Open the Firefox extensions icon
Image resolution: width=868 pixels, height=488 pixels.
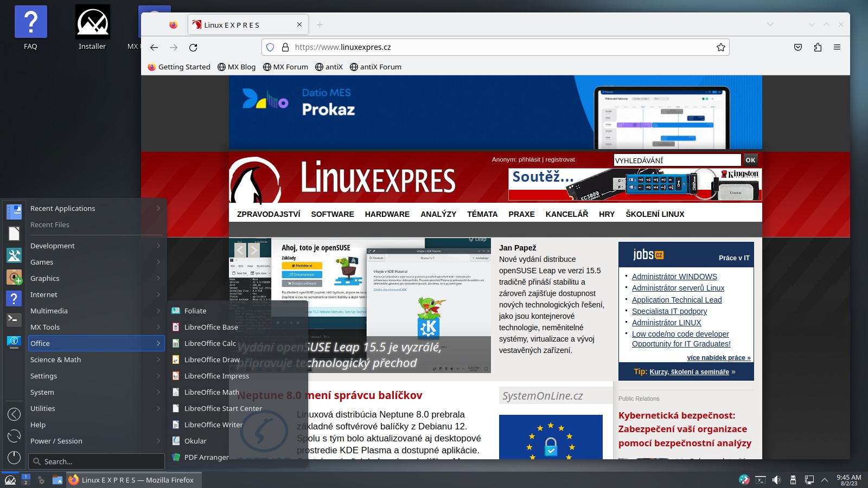[818, 47]
